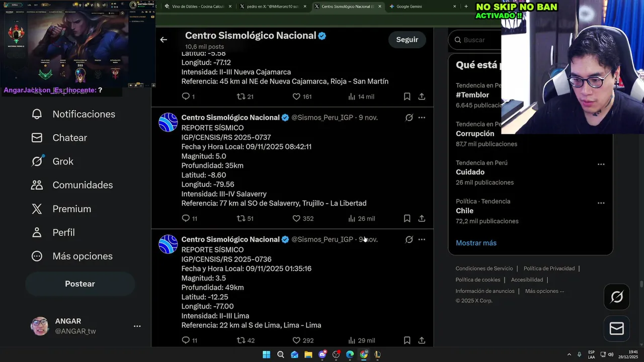Go back using the arrow beside Centro Sismológico Nacional
The image size is (644, 362).
[164, 40]
